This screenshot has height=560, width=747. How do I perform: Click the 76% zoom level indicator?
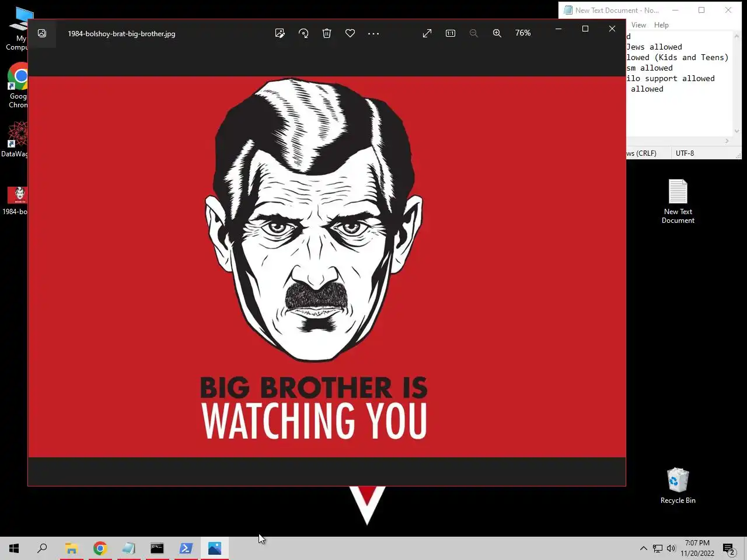[523, 33]
